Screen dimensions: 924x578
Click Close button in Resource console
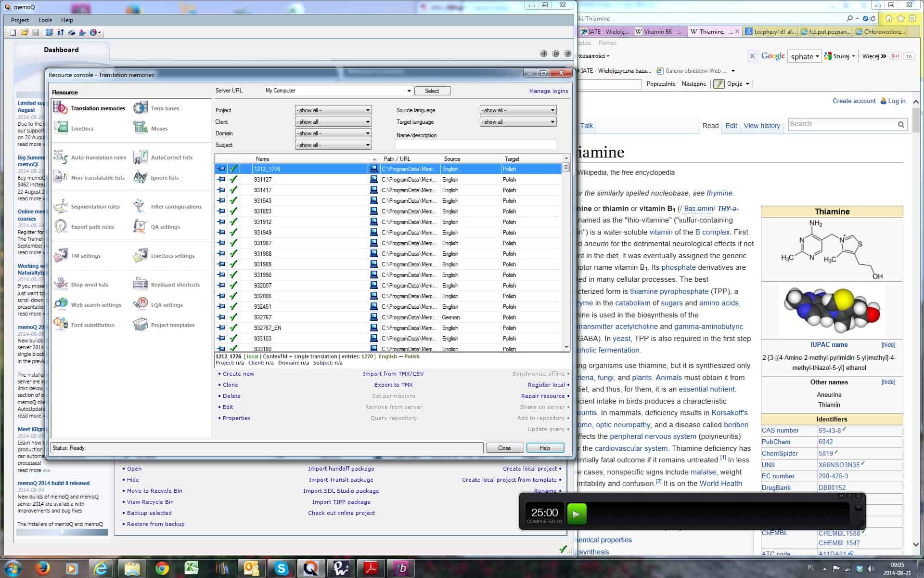(504, 448)
